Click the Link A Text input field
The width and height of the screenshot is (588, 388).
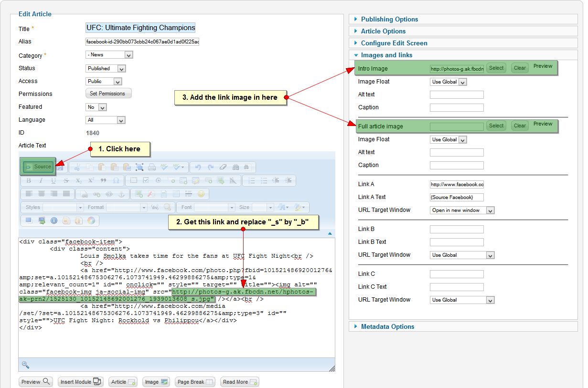coord(457,197)
